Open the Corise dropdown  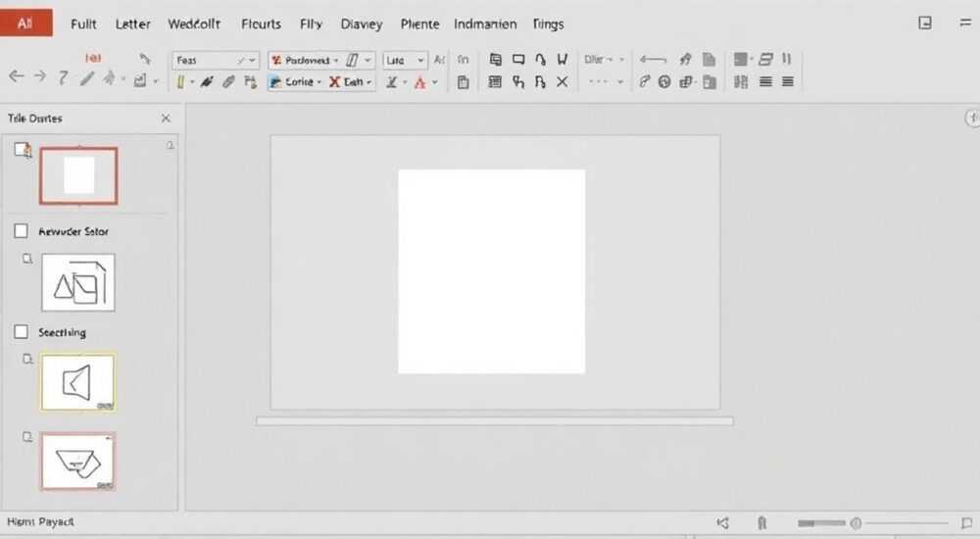tap(295, 82)
